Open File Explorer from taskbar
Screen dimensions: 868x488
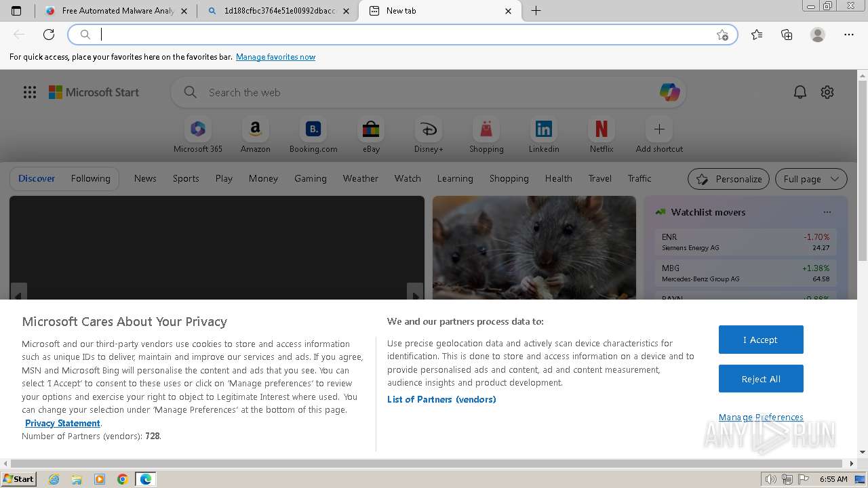(x=77, y=479)
